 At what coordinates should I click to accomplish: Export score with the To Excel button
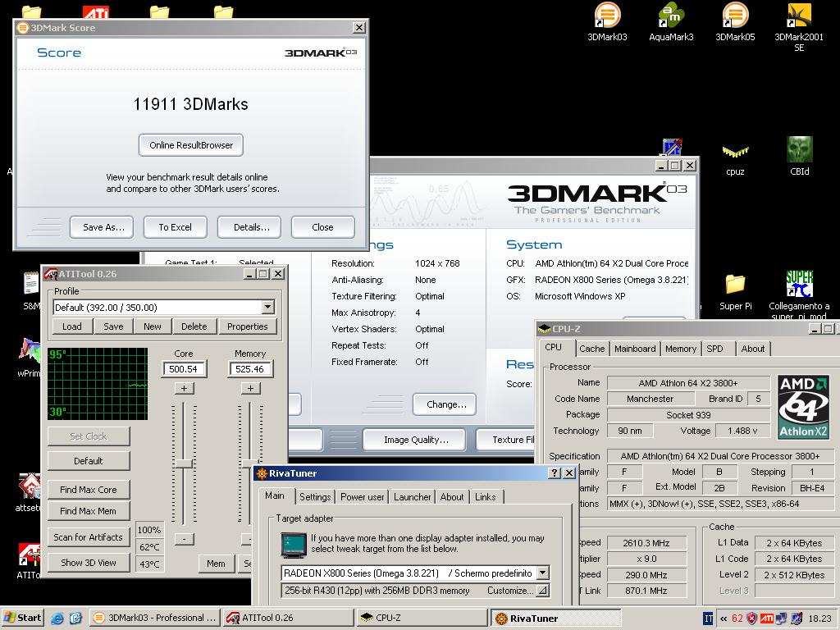[176, 227]
